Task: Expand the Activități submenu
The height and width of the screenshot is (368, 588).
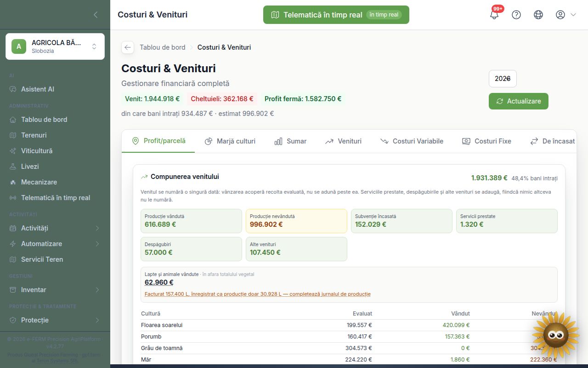Action: (x=55, y=228)
